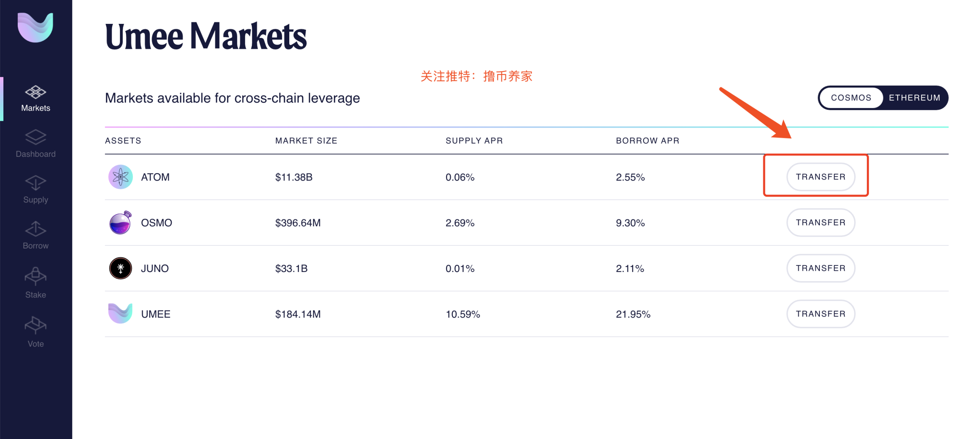Open the Markets sidebar icon
This screenshot has height=439, width=980.
tap(35, 92)
